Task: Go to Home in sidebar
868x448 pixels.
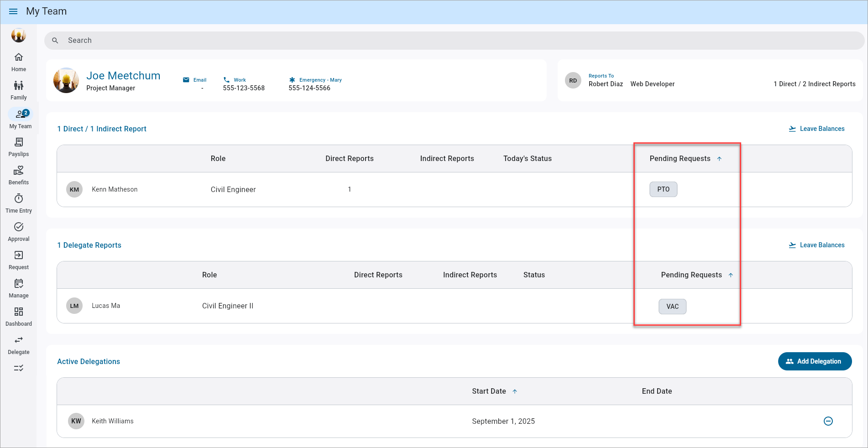Action: 19,57
